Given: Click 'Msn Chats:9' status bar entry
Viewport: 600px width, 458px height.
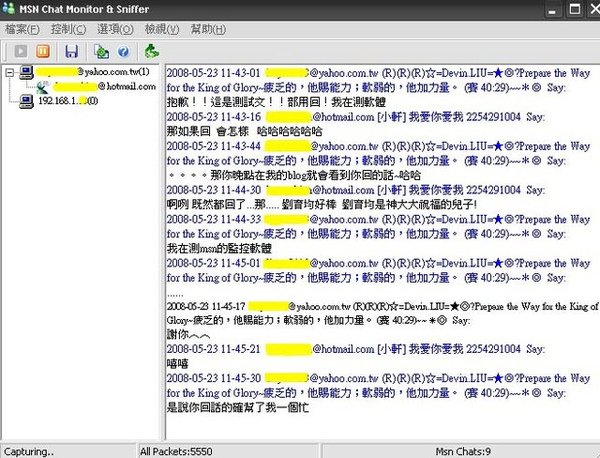Looking at the screenshot, I should click(463, 452).
